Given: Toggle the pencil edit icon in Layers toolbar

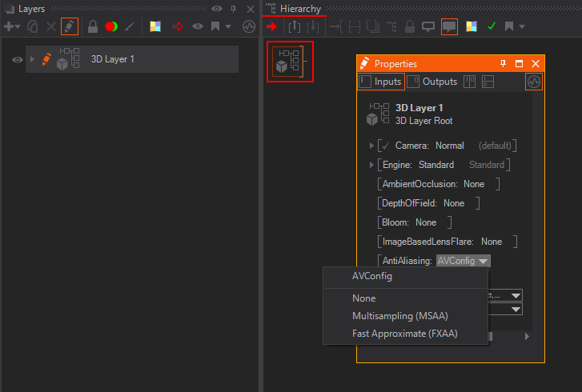Looking at the screenshot, I should [x=70, y=26].
